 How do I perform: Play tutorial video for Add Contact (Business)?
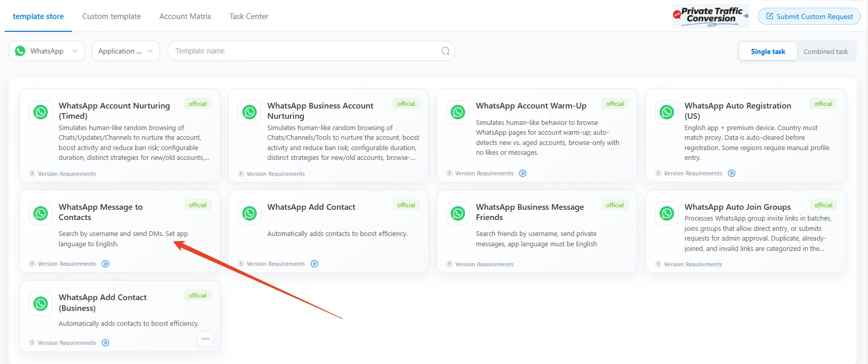[105, 343]
